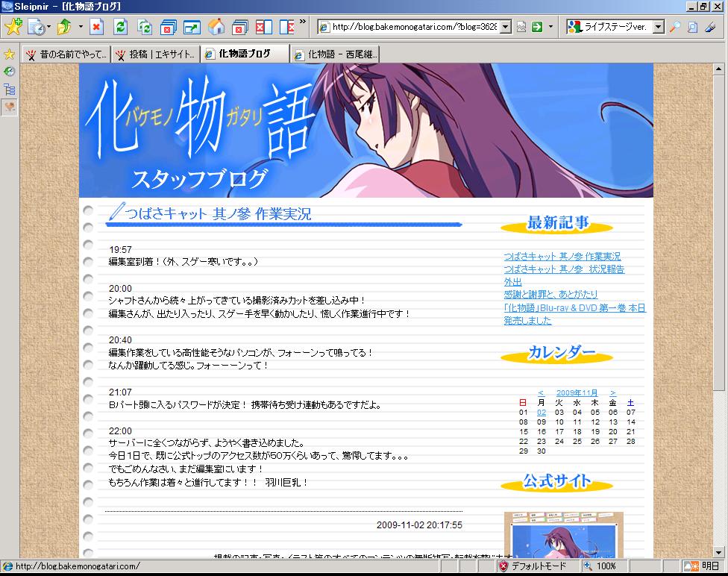Viewport: 728px width, 576px height.
Task: Click the highlighter pen icon
Action: click(710, 27)
